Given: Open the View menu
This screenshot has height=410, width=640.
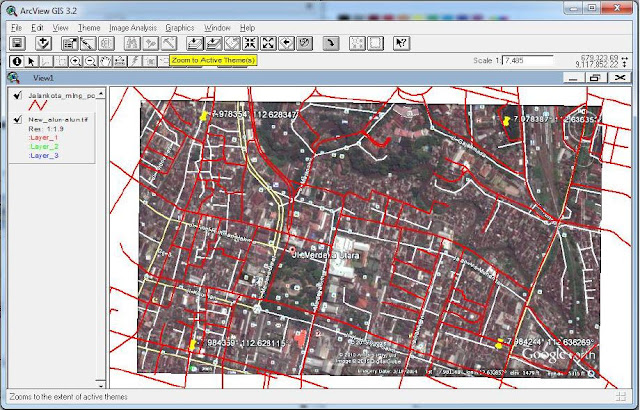Looking at the screenshot, I should point(60,28).
